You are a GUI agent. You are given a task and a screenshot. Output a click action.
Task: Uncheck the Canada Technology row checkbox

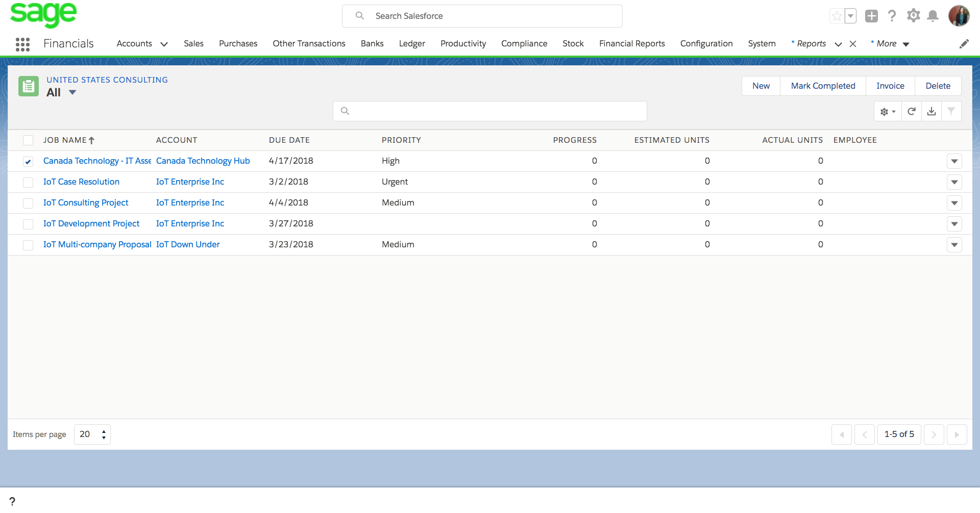(28, 162)
